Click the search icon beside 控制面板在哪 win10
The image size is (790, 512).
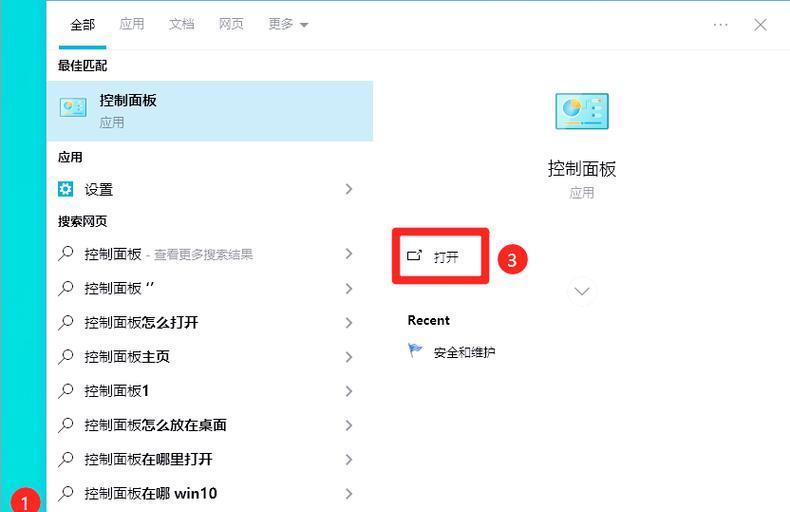point(65,493)
